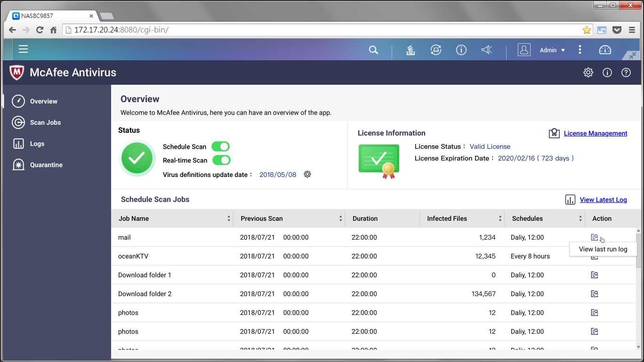Open the Chrome menu button

(x=632, y=30)
